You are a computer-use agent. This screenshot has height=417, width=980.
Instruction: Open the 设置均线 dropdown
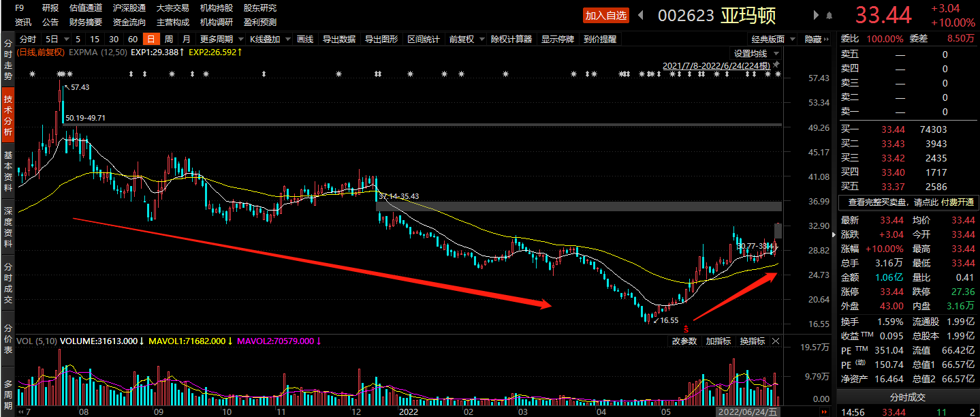pos(755,53)
